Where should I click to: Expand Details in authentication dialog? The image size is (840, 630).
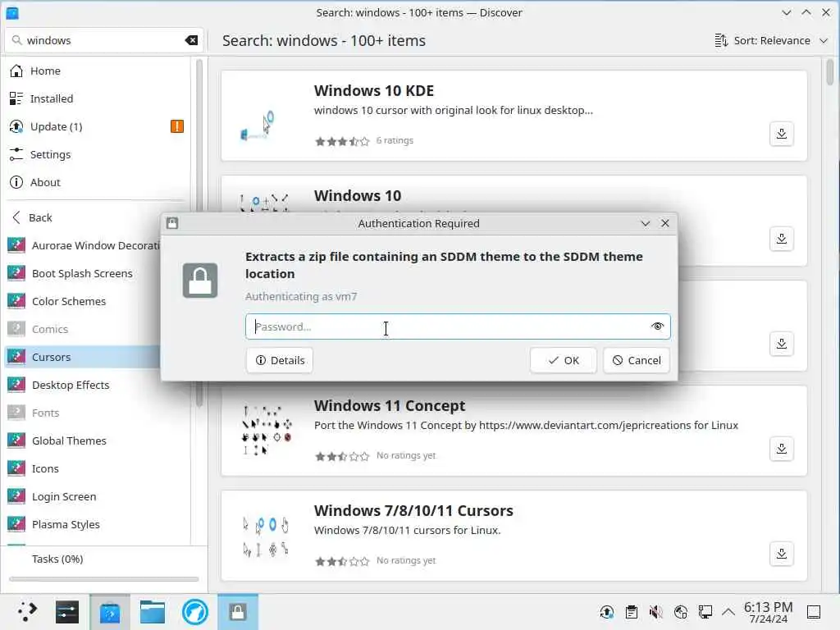pyautogui.click(x=280, y=361)
